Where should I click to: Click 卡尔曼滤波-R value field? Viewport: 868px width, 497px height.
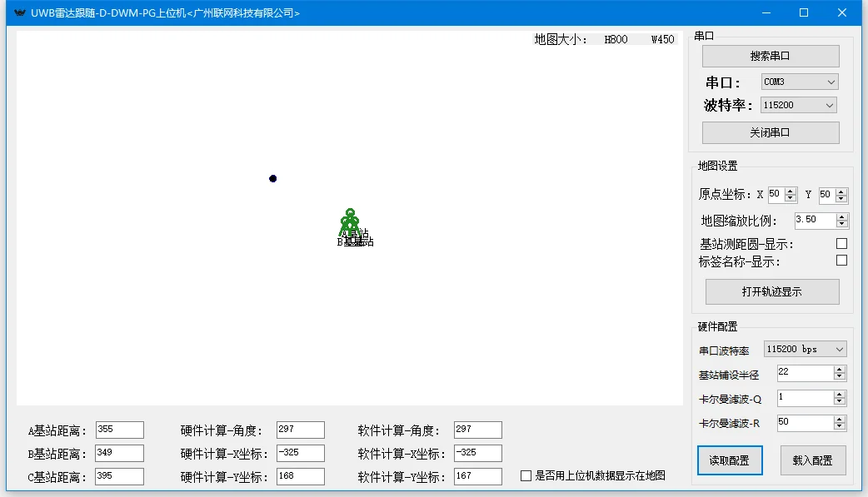click(806, 423)
